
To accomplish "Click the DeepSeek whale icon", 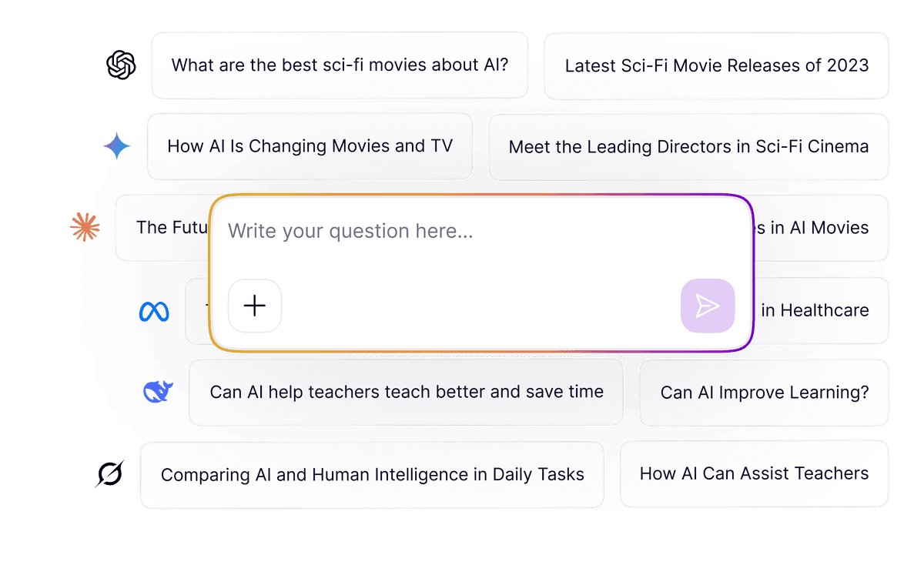I will [157, 392].
